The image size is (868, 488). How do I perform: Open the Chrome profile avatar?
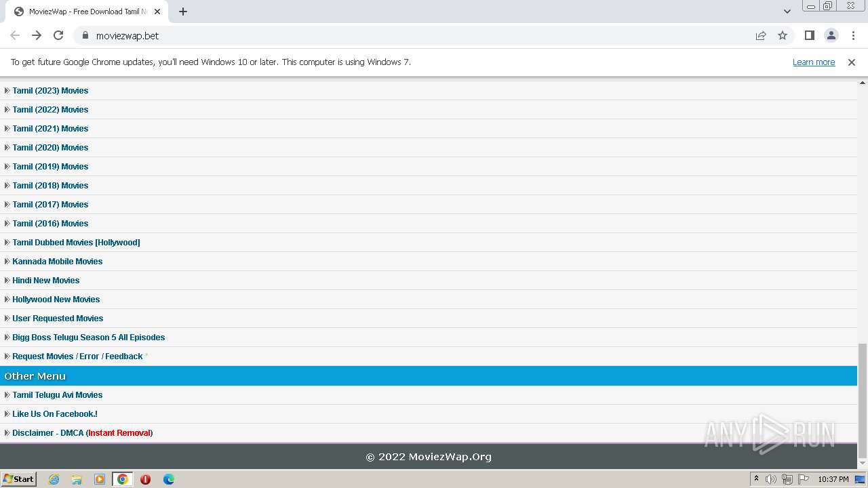831,35
